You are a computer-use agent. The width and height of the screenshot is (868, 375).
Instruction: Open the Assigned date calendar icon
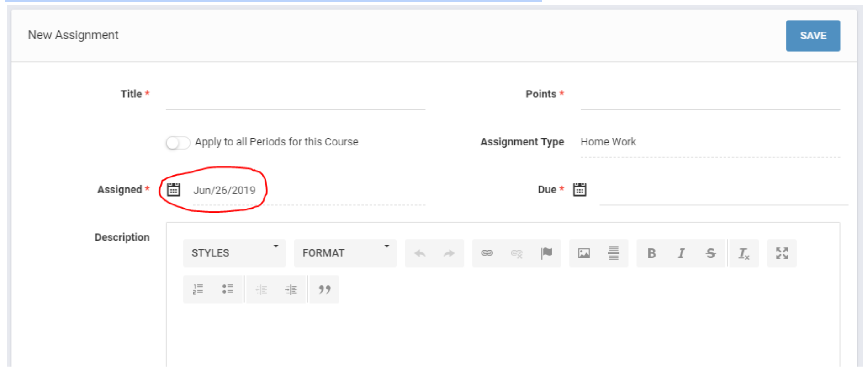(174, 189)
